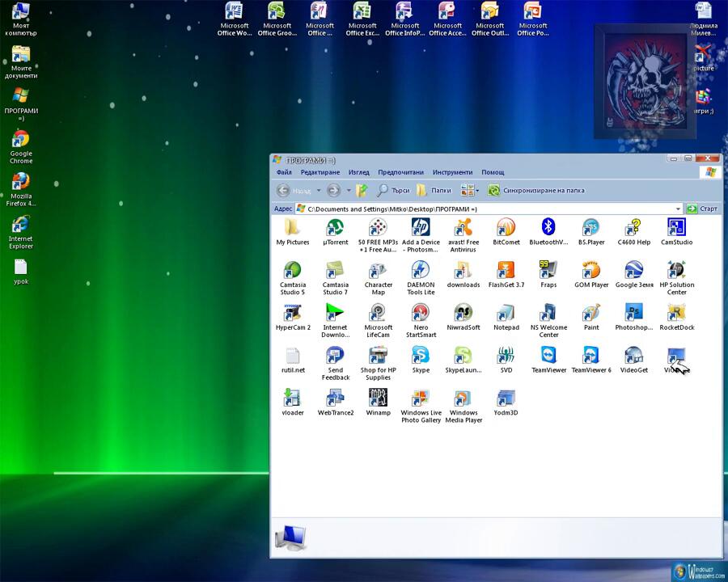Click Google Chrome desktop icon
The image size is (728, 582).
point(21,140)
